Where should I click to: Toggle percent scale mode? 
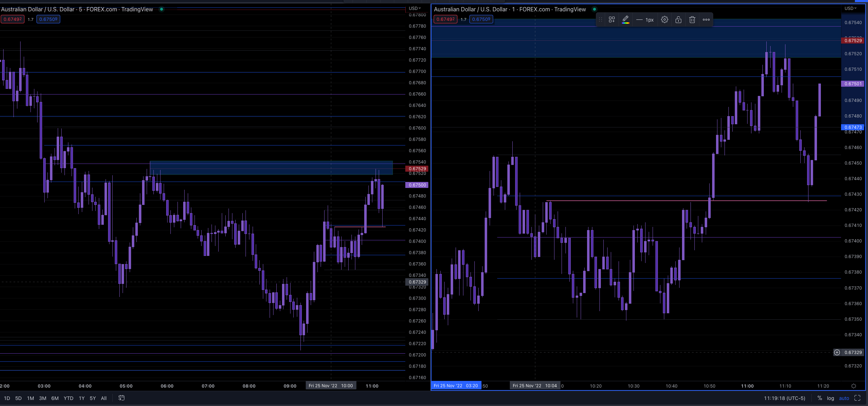(x=820, y=398)
